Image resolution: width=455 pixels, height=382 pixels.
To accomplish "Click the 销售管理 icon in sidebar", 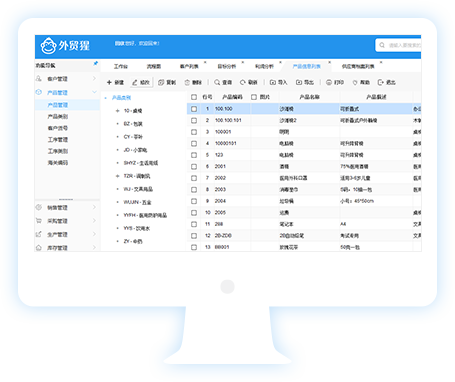I will tap(39, 207).
